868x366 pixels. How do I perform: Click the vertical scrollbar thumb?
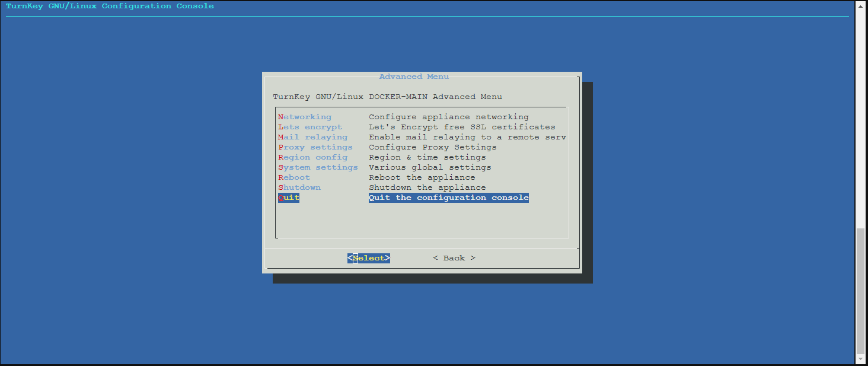(x=861, y=291)
